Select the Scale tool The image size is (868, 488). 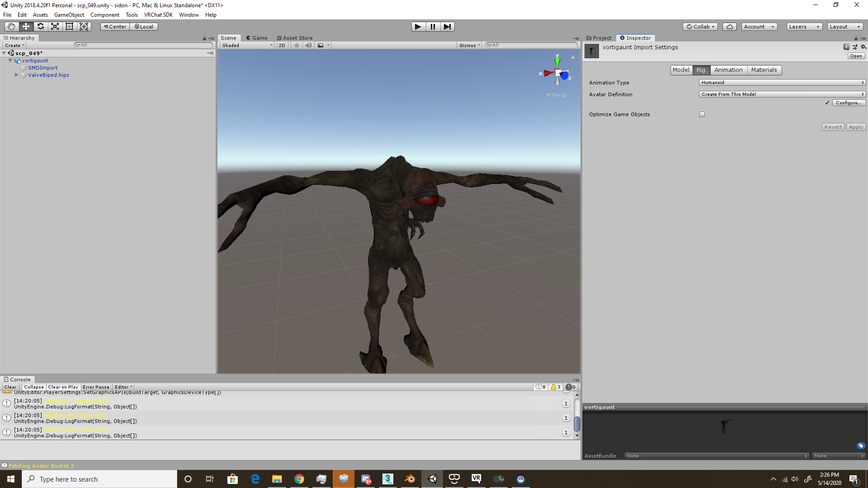[x=55, y=27]
